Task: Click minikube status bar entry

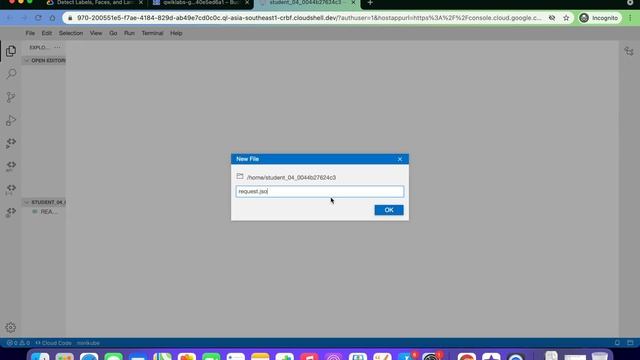Action: pos(88,343)
